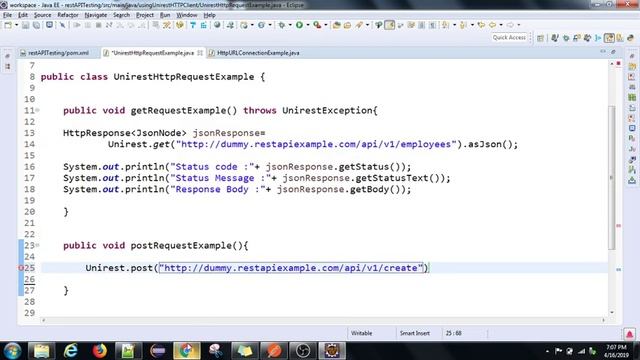The height and width of the screenshot is (360, 640).
Task: Close the UnirestHttpRequestExample.java tab
Action: pos(200,53)
